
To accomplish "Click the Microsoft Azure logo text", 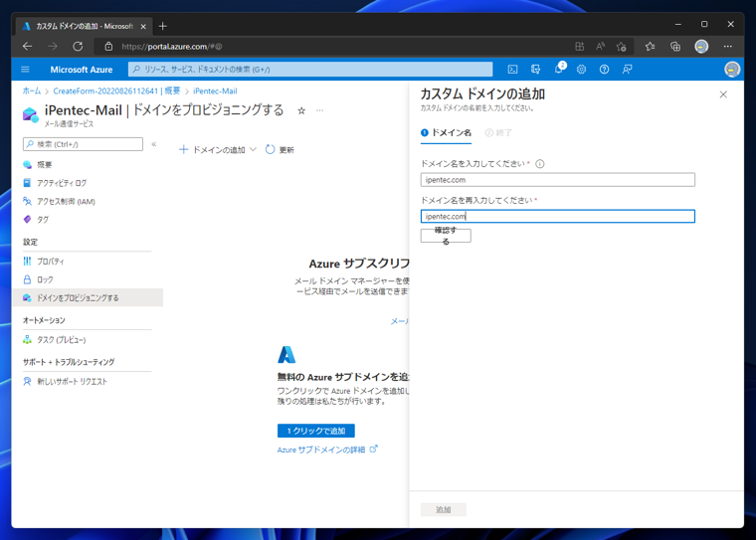I will (81, 70).
